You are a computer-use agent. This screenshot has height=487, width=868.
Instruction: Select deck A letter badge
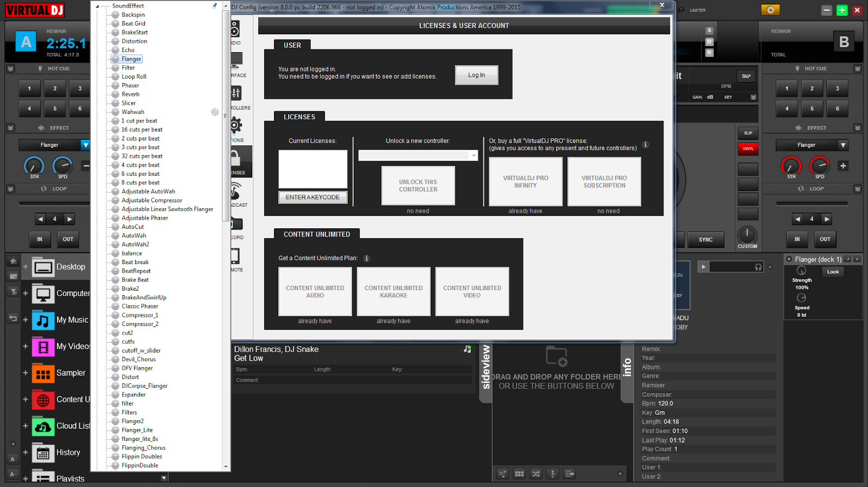tap(26, 42)
